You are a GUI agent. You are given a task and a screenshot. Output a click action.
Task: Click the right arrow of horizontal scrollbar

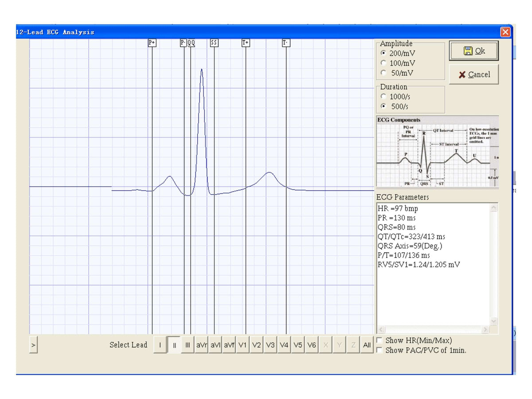[485, 330]
